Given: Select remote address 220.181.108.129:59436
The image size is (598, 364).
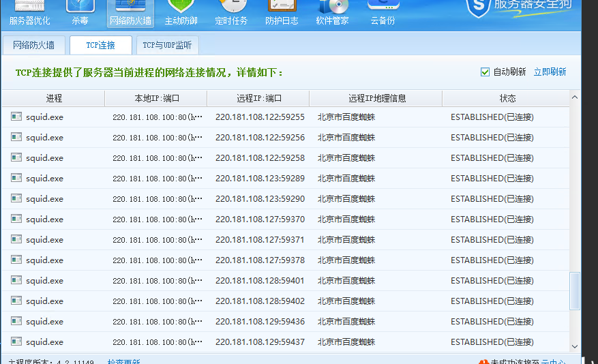Looking at the screenshot, I should click(x=260, y=322).
